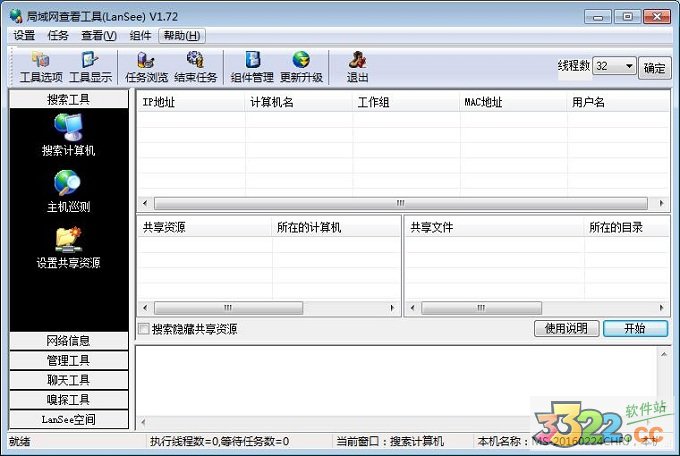Expand the 嗅探工具 sidebar section
680x456 pixels.
(x=69, y=400)
